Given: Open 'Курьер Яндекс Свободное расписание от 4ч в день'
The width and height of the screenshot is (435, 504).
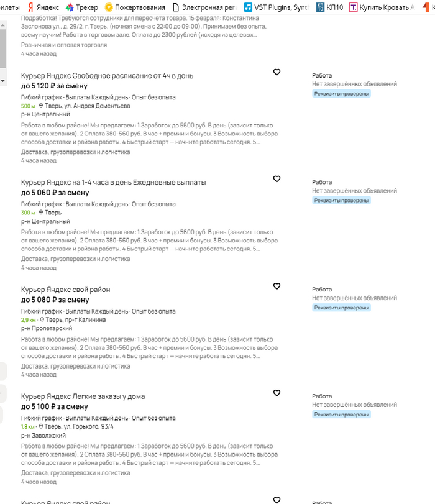Looking at the screenshot, I should pos(107,76).
